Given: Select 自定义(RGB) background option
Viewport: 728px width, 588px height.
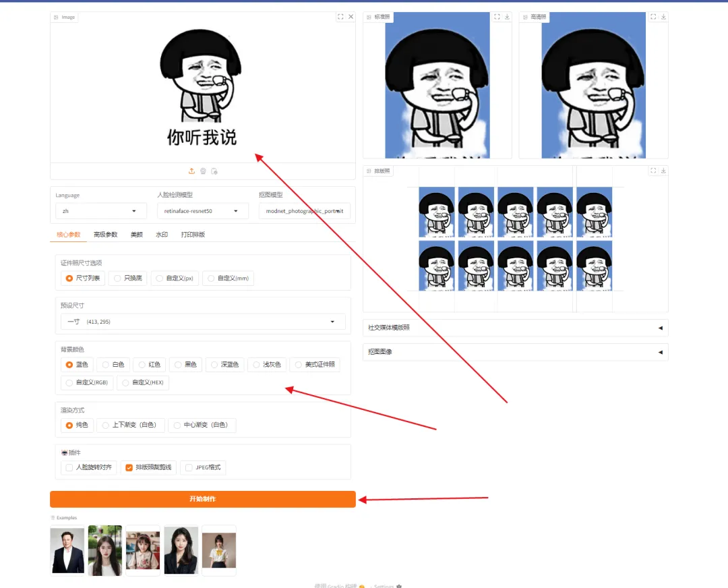Looking at the screenshot, I should tap(87, 383).
